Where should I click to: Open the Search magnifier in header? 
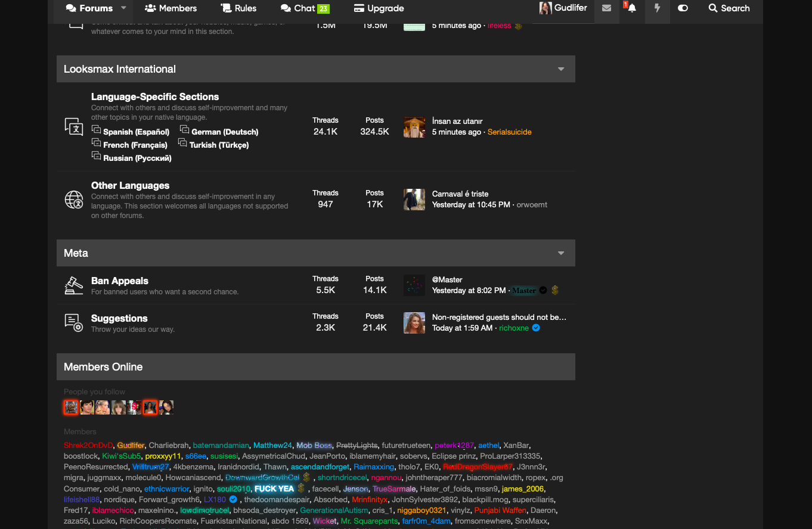pyautogui.click(x=729, y=8)
